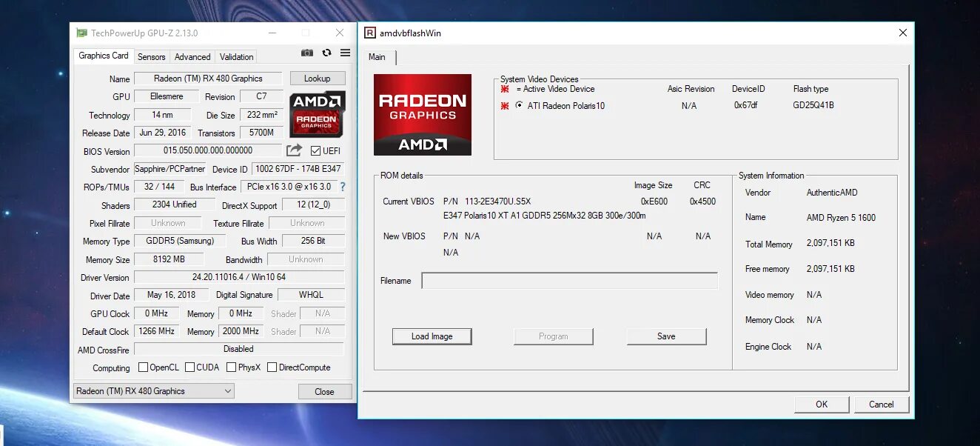The image size is (980, 446).
Task: Click the Filename input field
Action: click(570, 281)
